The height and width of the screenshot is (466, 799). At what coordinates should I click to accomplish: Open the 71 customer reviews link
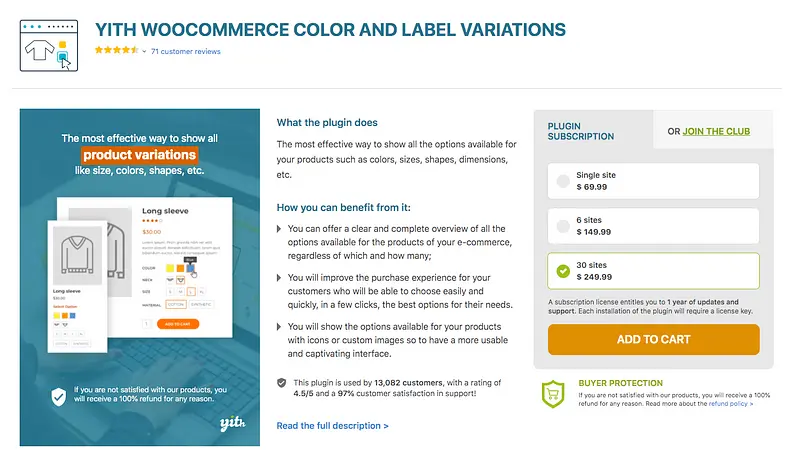point(186,51)
